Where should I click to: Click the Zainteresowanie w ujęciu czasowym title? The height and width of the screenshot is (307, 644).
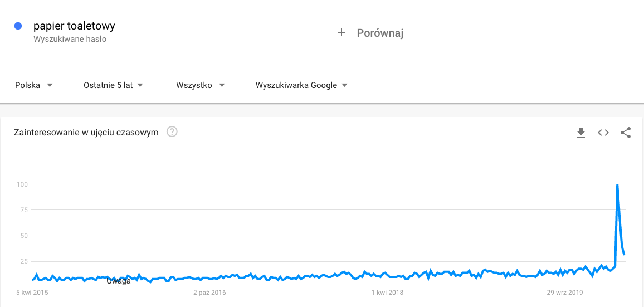click(86, 133)
